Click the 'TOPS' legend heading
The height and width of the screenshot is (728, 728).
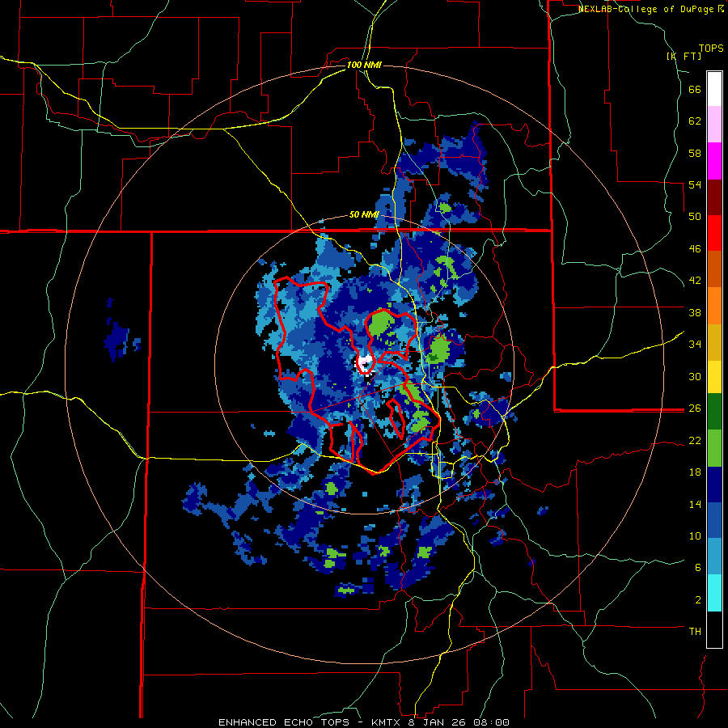[x=711, y=49]
